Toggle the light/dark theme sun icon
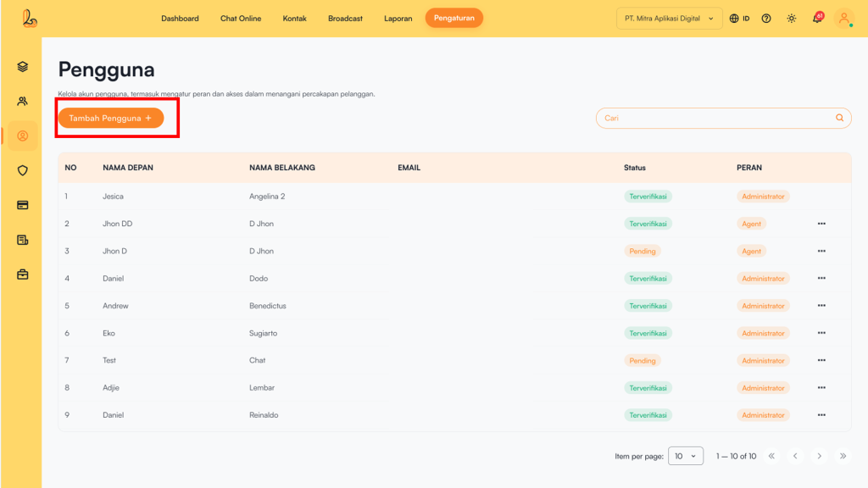The height and width of the screenshot is (488, 868). click(x=792, y=19)
